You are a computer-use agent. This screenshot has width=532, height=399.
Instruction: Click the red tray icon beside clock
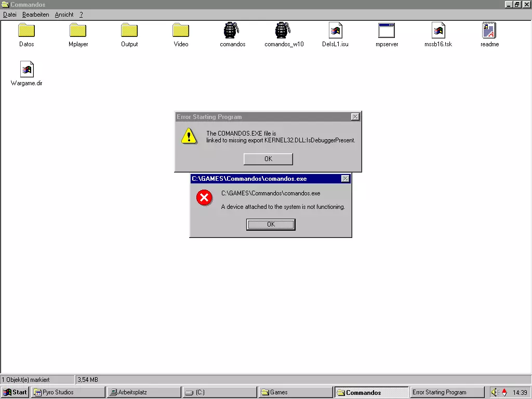click(504, 392)
